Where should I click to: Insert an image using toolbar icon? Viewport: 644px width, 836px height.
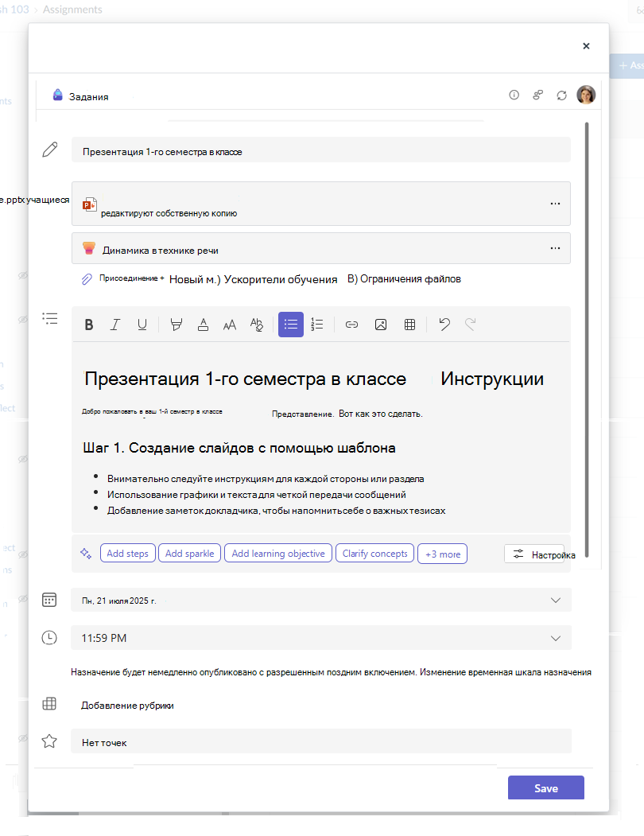(381, 325)
